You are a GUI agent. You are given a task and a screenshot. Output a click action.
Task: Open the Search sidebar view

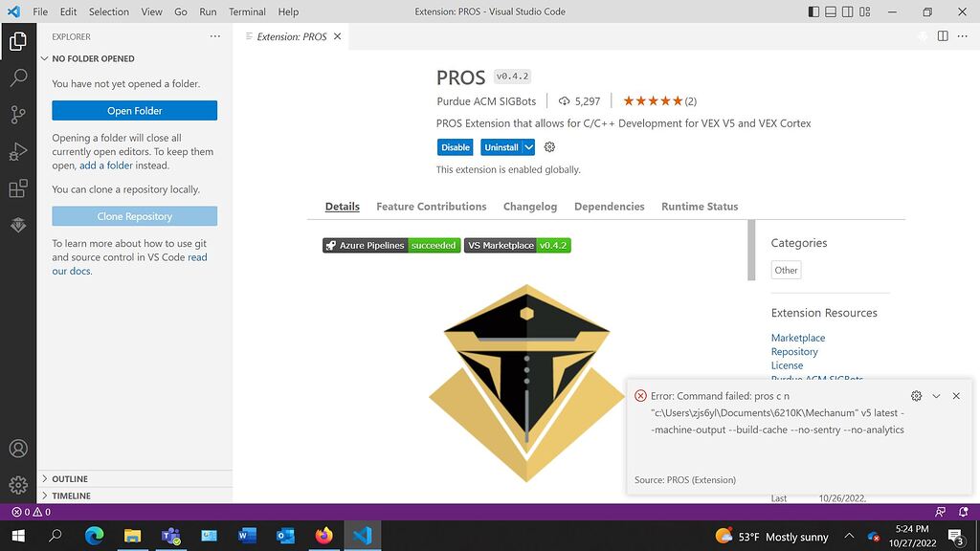point(17,78)
